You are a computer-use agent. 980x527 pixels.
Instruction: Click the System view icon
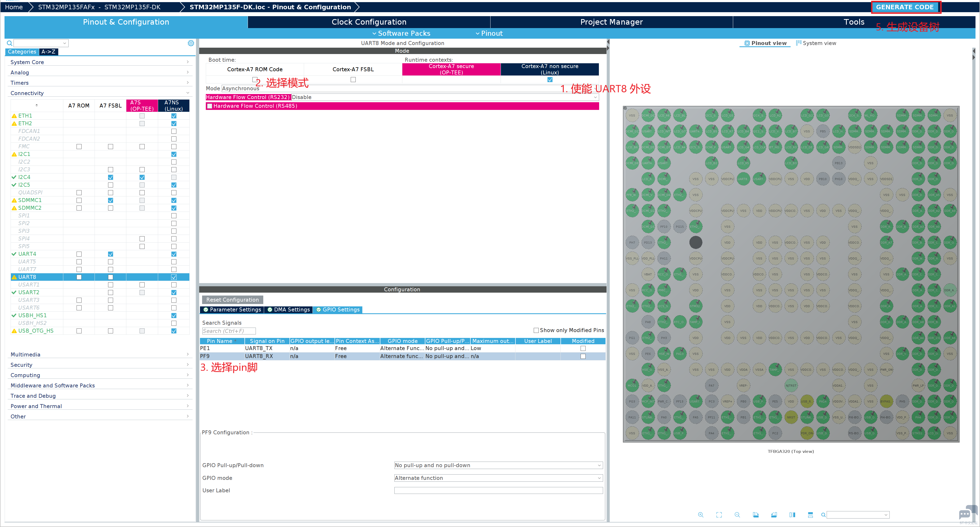click(799, 43)
